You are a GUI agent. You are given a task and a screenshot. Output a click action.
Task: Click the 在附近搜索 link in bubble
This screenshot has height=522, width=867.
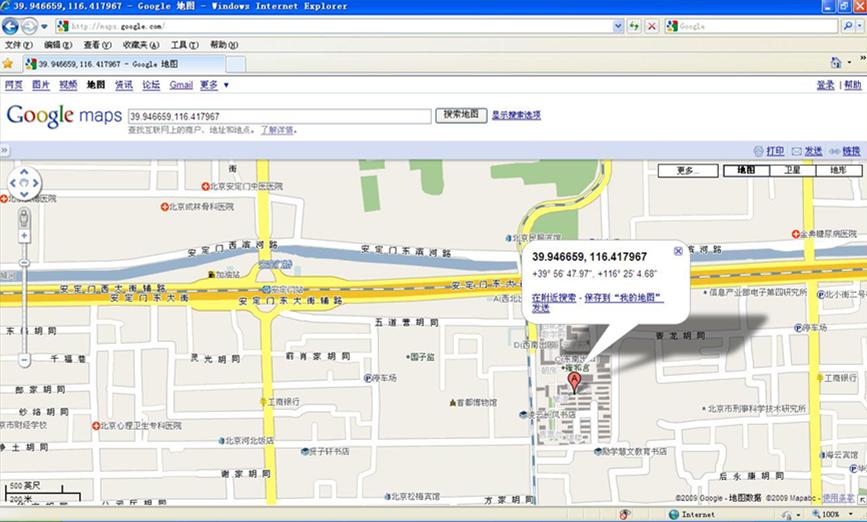click(x=554, y=298)
